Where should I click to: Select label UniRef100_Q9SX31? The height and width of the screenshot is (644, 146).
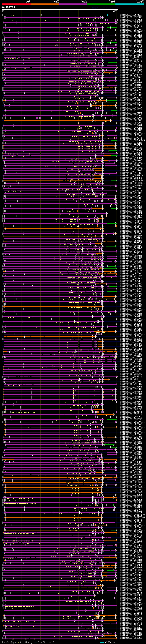coord(131,548)
